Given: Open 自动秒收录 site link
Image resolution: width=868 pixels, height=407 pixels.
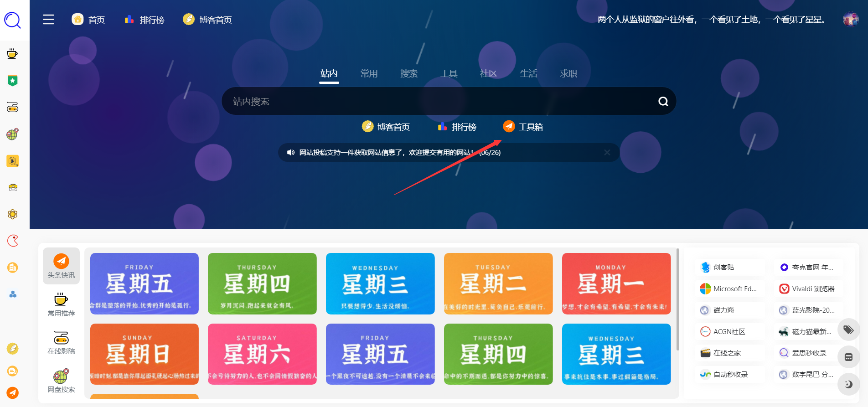Looking at the screenshot, I should (730, 374).
